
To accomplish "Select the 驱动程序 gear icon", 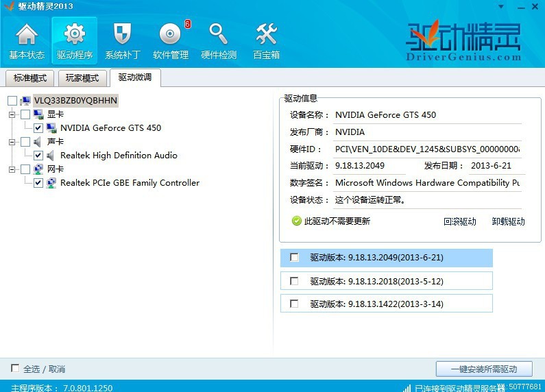I will tap(75, 34).
